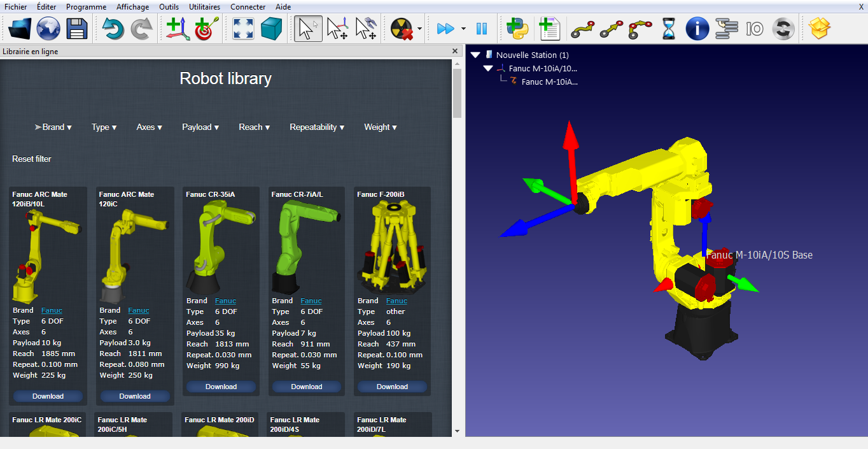Viewport: 868px width, 449px height.
Task: Open the Programme menu
Action: tap(86, 7)
